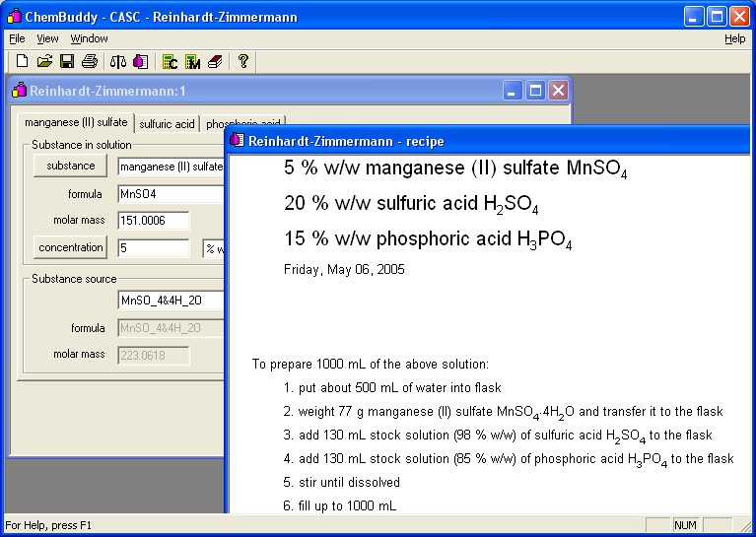Screen dimensions: 756x537
Task: Click the To prepare 1000 mL line
Action: point(371,364)
